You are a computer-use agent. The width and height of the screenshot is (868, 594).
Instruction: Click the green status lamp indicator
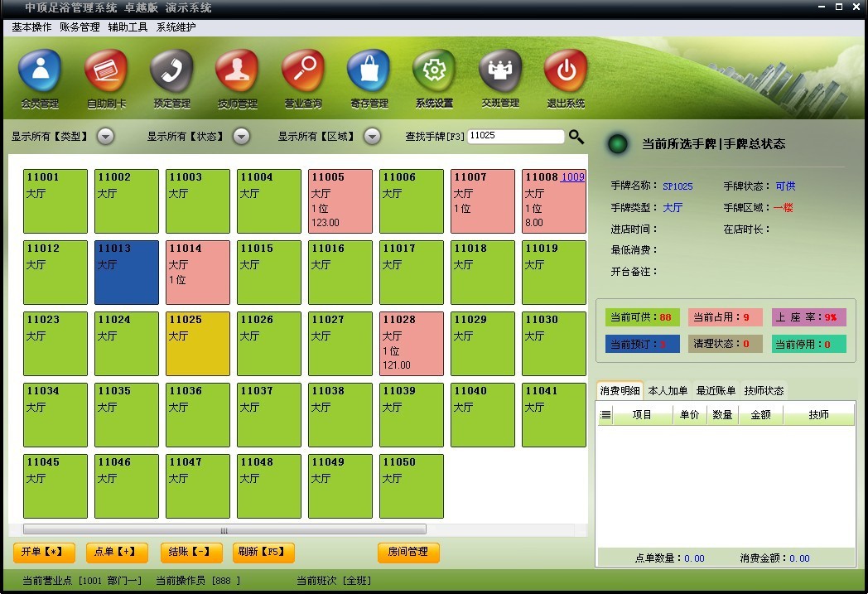[x=615, y=143]
